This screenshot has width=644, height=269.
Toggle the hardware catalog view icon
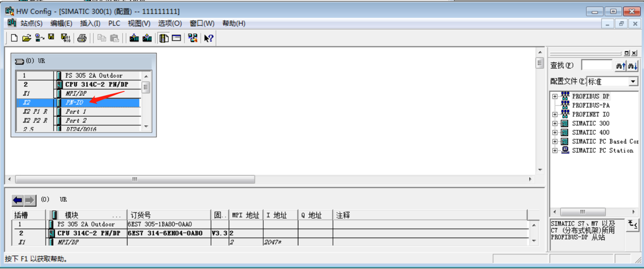(x=164, y=38)
